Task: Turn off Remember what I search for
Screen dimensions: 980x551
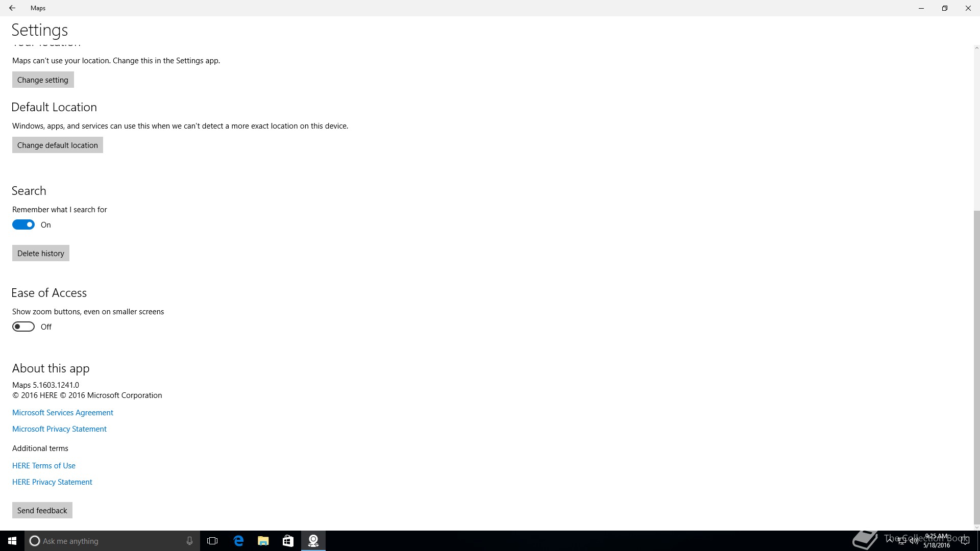Action: (x=23, y=224)
